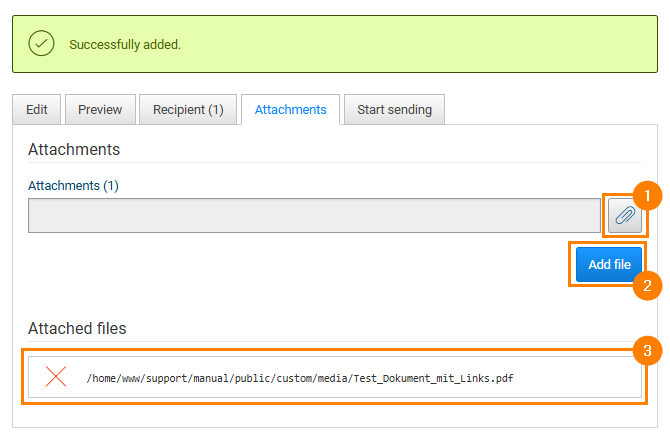Click empty area of green notification banner

(420, 45)
